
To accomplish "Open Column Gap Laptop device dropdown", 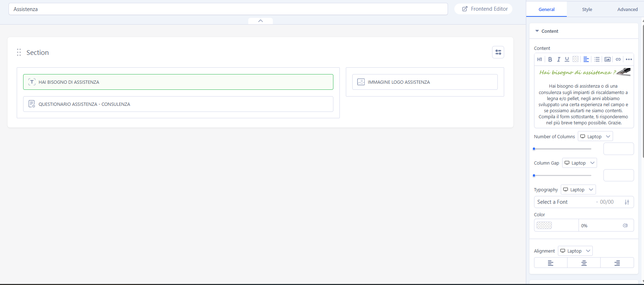I will click(x=579, y=163).
